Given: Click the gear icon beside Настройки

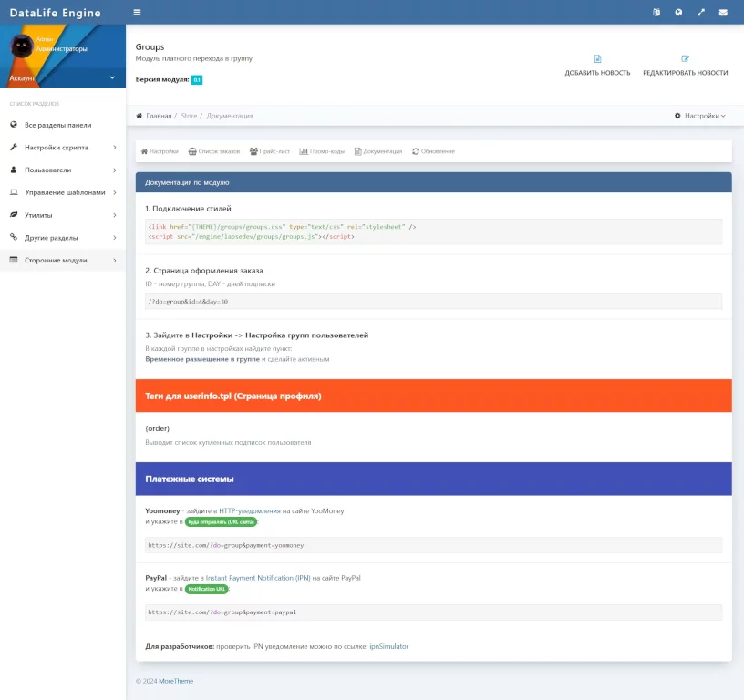Looking at the screenshot, I should (x=677, y=116).
